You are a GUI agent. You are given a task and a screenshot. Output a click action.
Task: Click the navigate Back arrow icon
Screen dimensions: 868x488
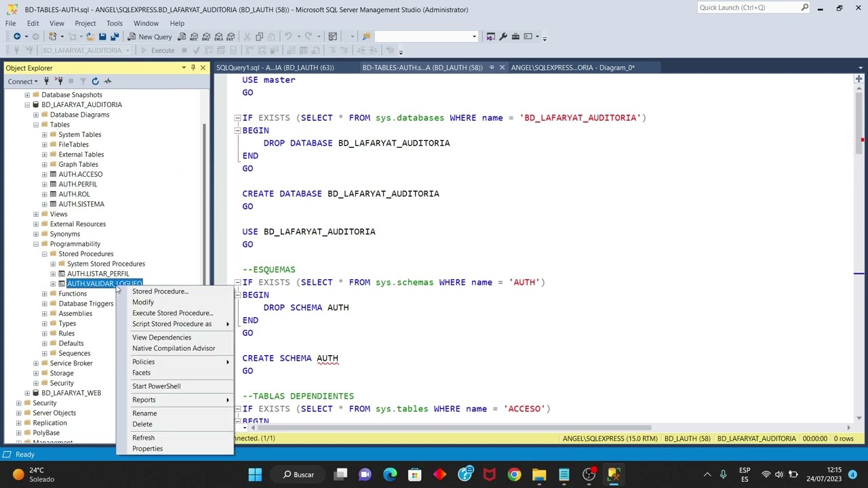click(x=17, y=37)
